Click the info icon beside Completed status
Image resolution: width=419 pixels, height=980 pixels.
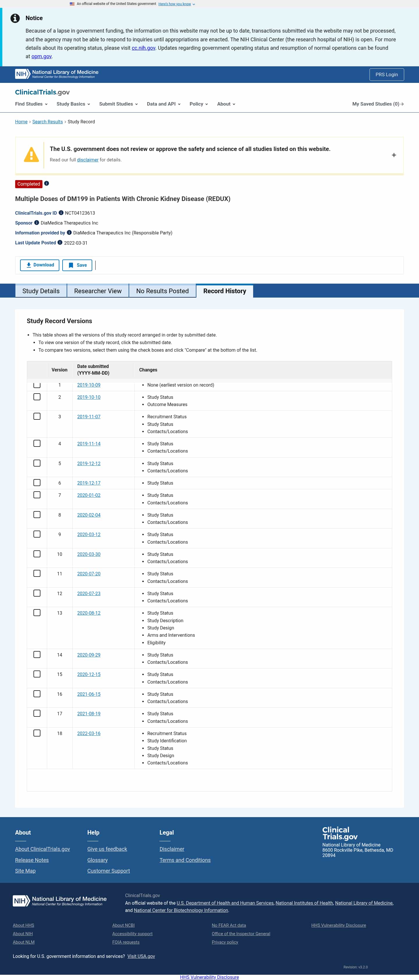[47, 183]
